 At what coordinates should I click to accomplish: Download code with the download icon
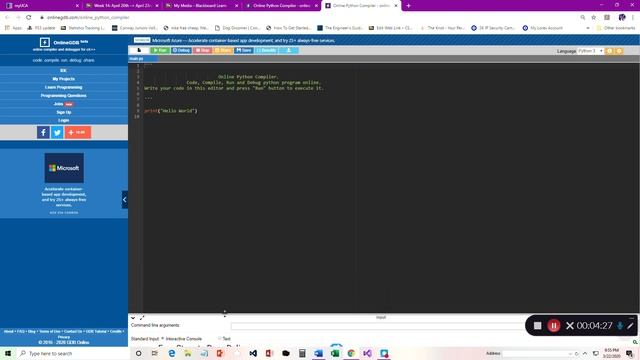[289, 50]
